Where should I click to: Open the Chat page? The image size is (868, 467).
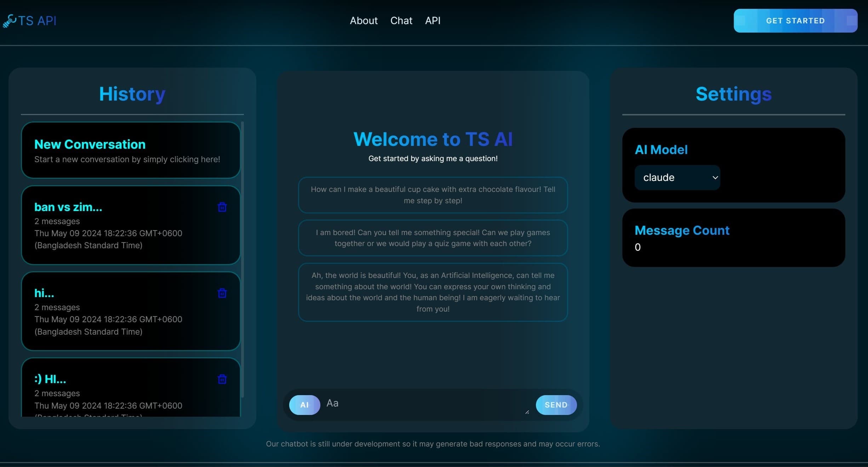[x=401, y=21]
